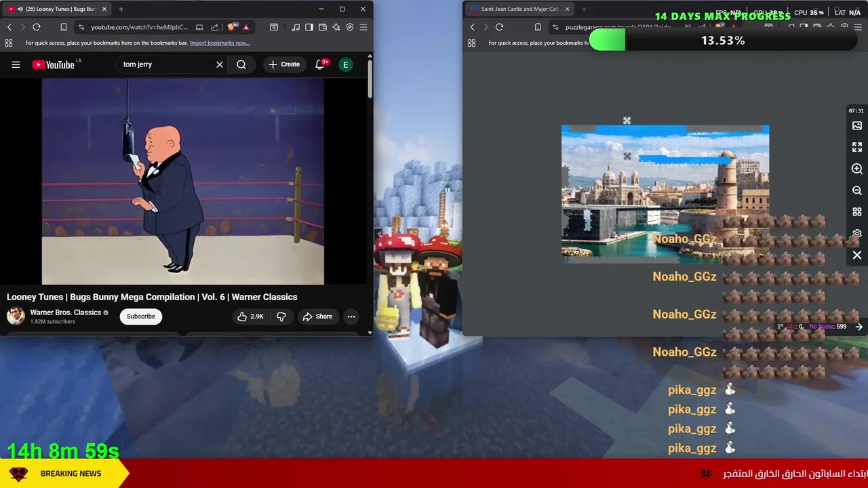Close the Saint-Jean Castle tab
The width and height of the screenshot is (868, 488).
click(567, 9)
